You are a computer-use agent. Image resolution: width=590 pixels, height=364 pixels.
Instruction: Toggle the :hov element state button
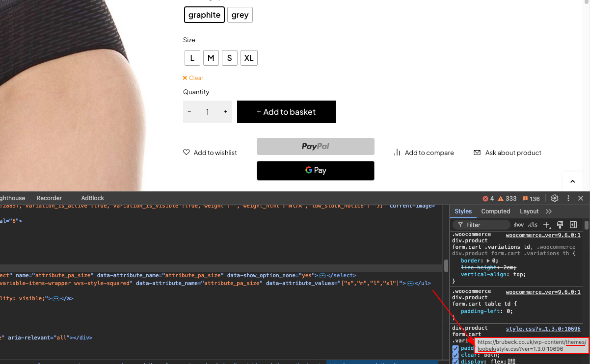point(518,225)
